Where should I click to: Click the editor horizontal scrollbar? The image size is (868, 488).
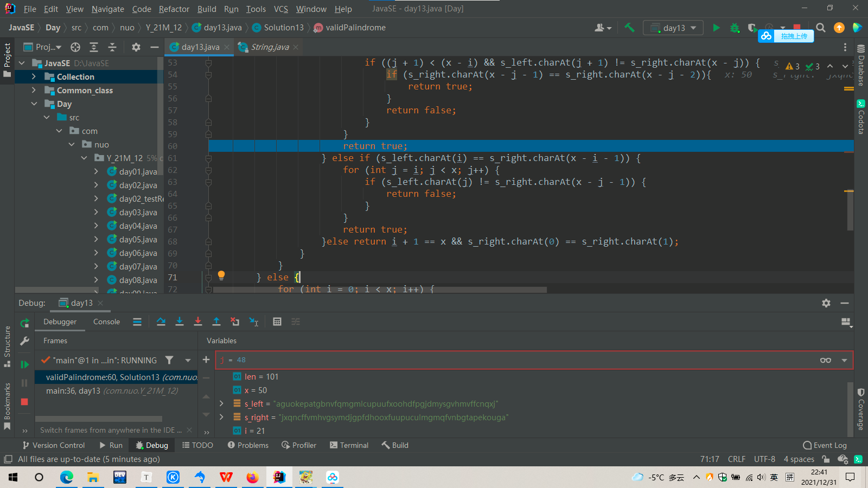click(x=380, y=290)
